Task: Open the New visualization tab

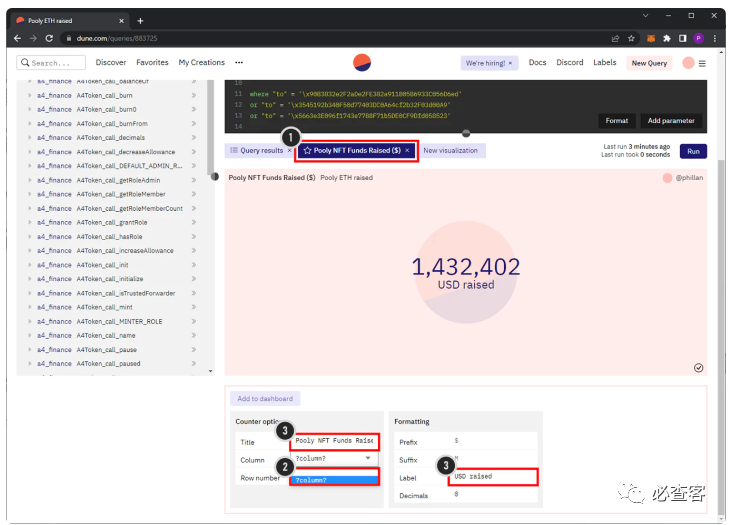Action: (x=451, y=151)
